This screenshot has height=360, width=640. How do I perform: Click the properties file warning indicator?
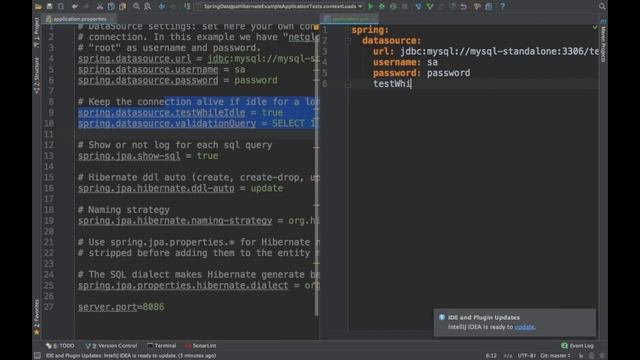click(x=316, y=27)
